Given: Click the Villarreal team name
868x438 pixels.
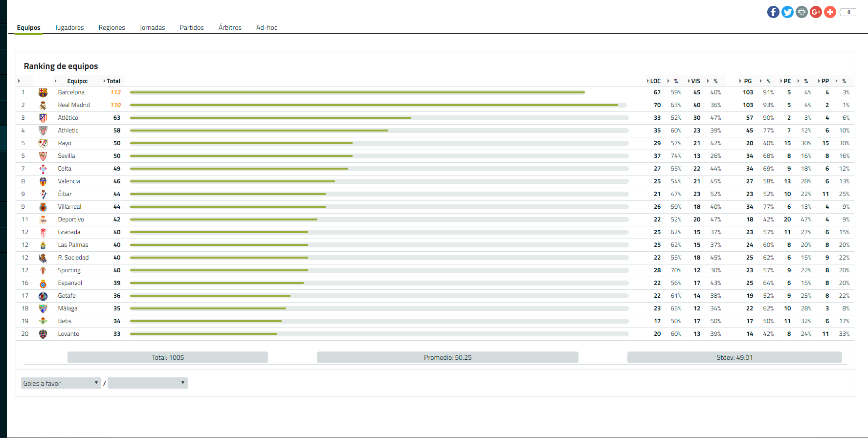Looking at the screenshot, I should (x=69, y=207).
